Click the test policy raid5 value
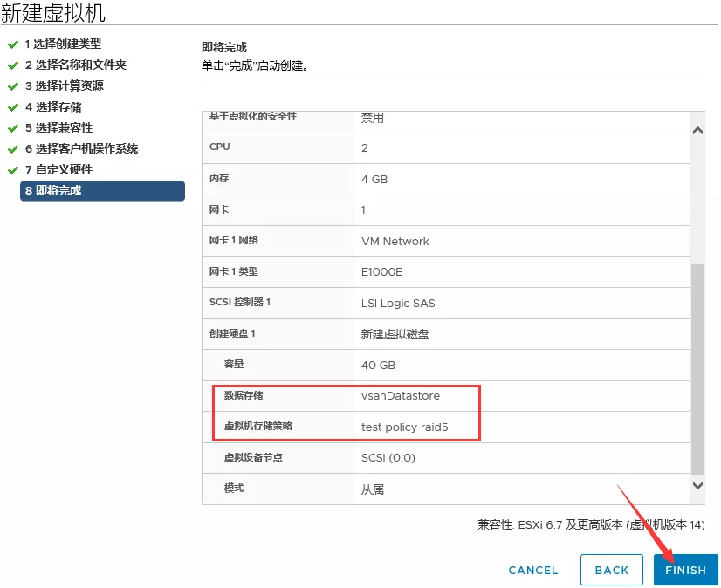The height and width of the screenshot is (588, 721). click(x=409, y=427)
